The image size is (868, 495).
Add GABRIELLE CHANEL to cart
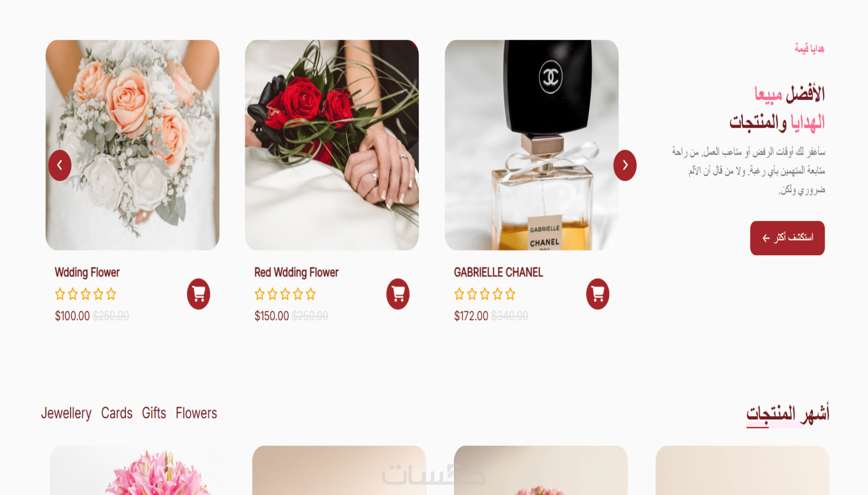pos(597,294)
